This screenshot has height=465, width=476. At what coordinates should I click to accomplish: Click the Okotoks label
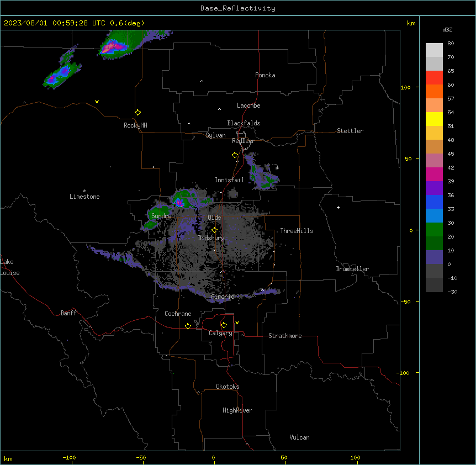[x=228, y=387]
